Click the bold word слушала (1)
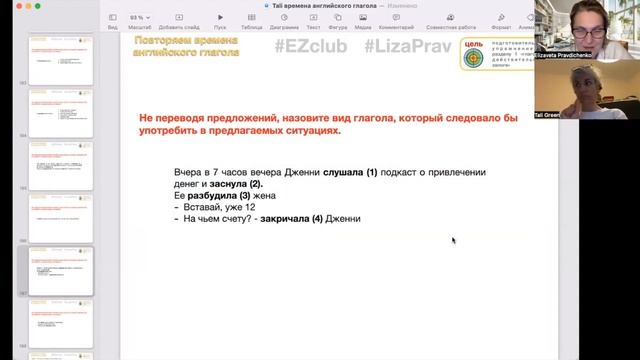The width and height of the screenshot is (640, 360). pos(350,172)
